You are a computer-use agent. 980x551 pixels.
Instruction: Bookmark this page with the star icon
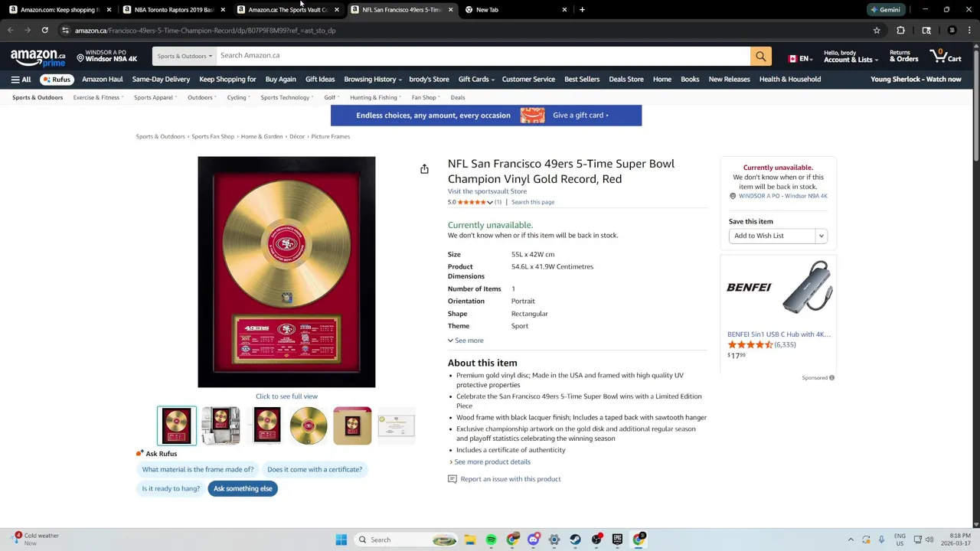point(877,31)
